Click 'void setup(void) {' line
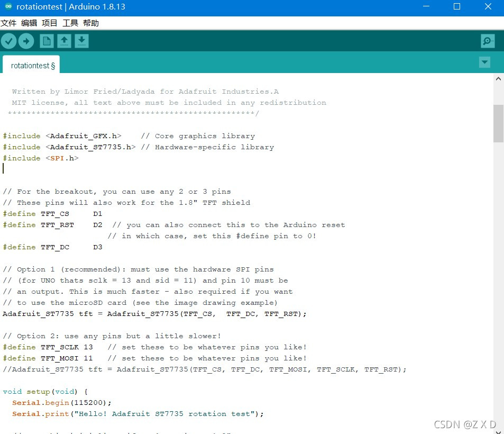504x434 pixels. pos(45,392)
